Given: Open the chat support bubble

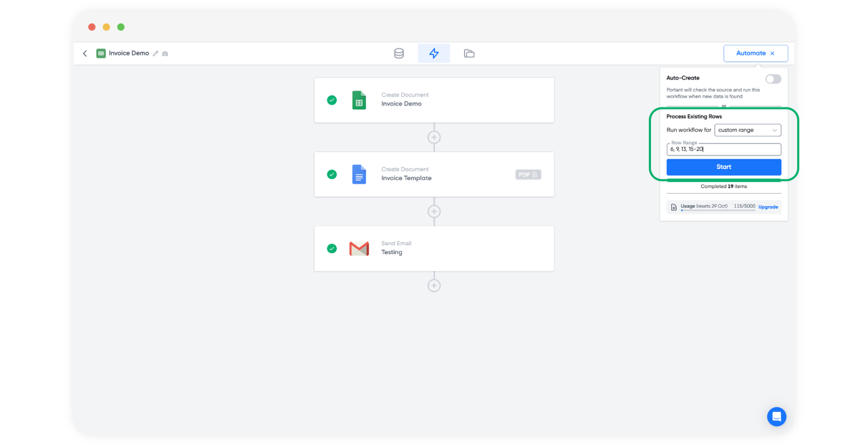Looking at the screenshot, I should (776, 417).
